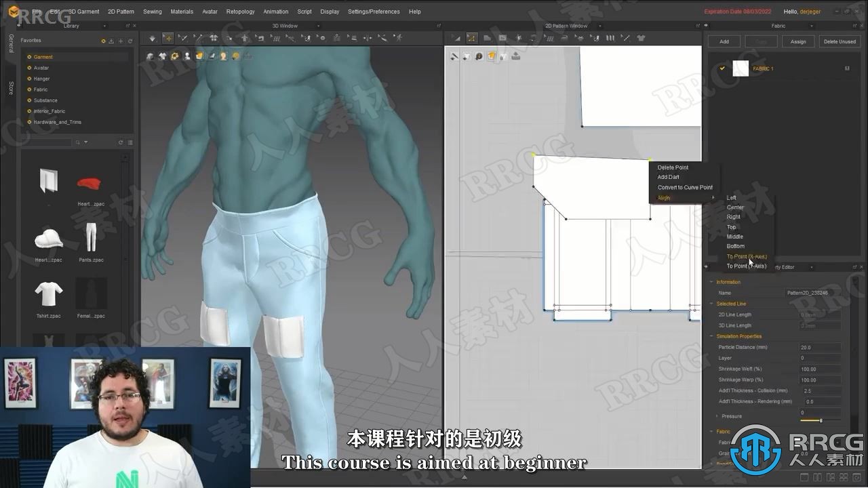Viewport: 868px width, 488px height.
Task: Activate the Select/Move tool in 3D toolbar
Action: tap(167, 39)
